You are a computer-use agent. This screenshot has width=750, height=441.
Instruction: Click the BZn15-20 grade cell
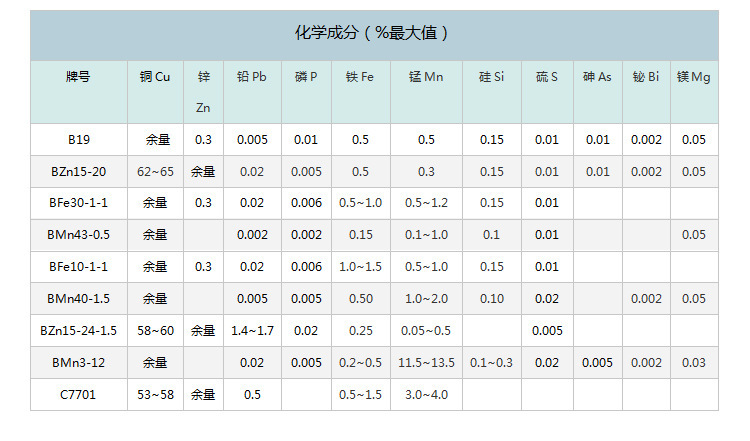79,171
